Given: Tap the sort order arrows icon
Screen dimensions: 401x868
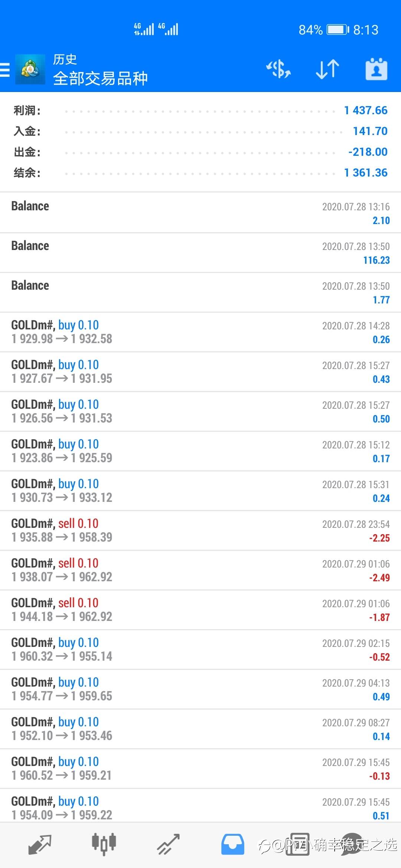Looking at the screenshot, I should pos(327,69).
